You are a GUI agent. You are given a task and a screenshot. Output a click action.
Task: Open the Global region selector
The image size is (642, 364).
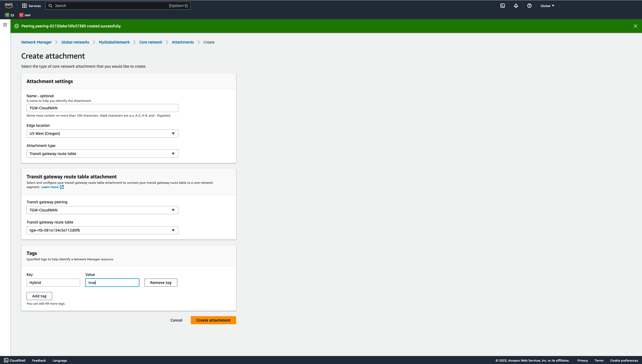(547, 5)
